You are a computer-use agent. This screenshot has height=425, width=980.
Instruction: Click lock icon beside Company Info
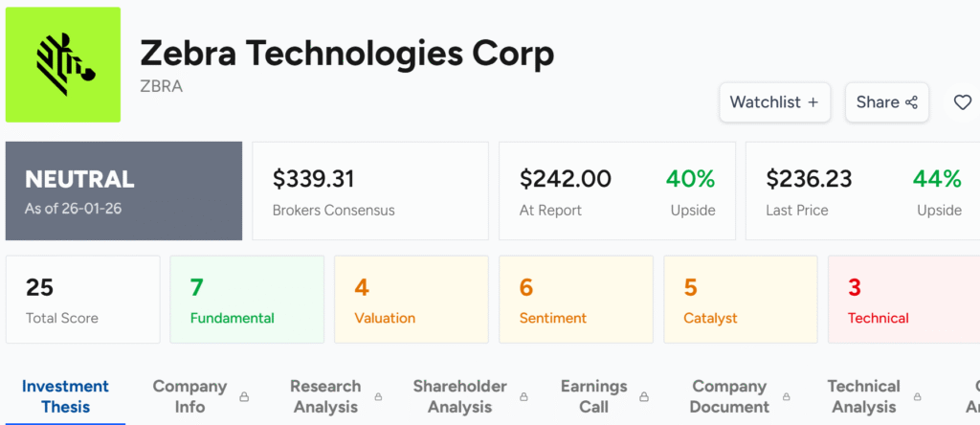(x=244, y=396)
